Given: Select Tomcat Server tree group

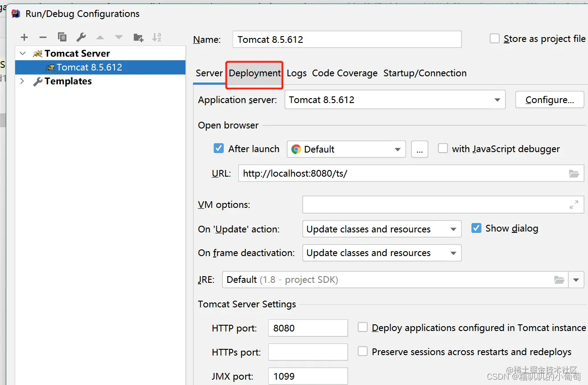Looking at the screenshot, I should point(77,54).
